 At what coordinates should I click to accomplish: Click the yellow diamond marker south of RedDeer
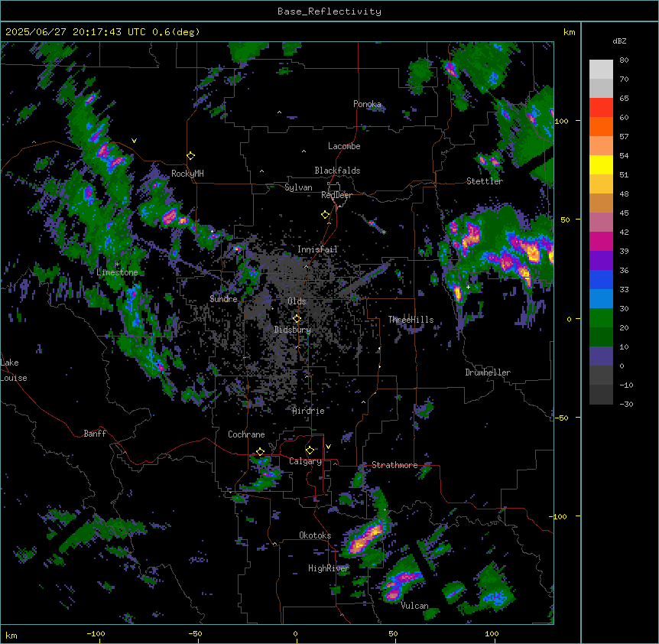pyautogui.click(x=326, y=215)
